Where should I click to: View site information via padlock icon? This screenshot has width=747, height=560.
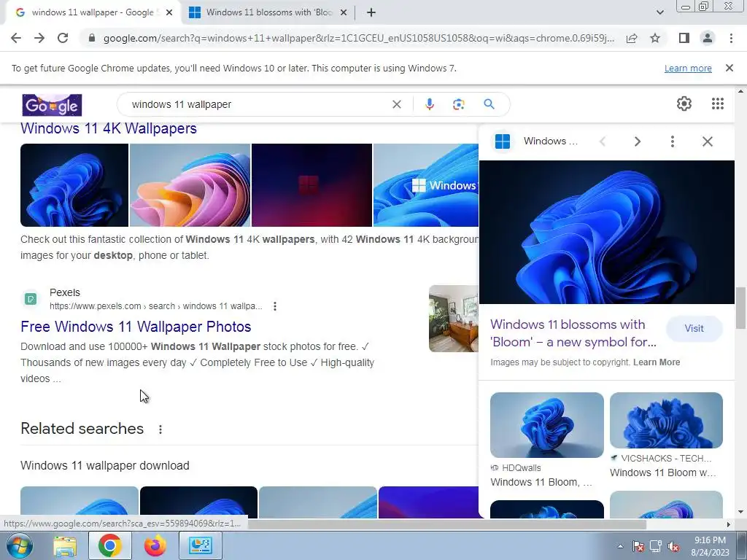pyautogui.click(x=91, y=38)
